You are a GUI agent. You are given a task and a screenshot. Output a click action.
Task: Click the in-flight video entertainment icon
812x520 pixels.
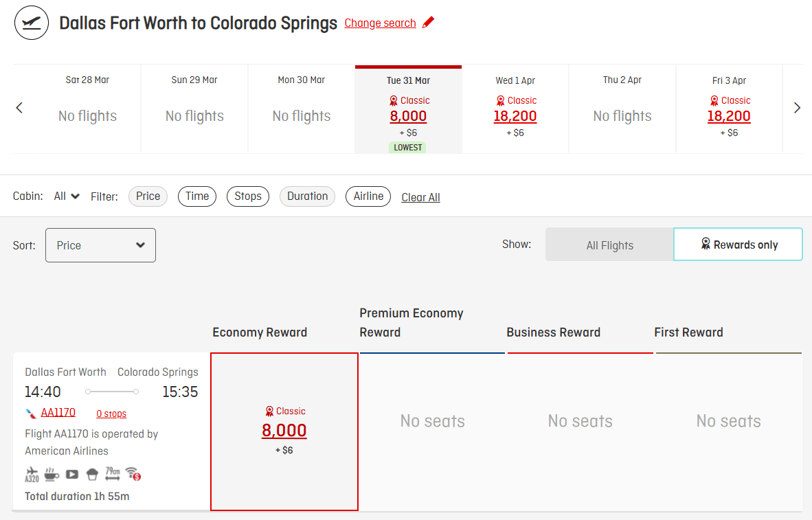tap(72, 474)
